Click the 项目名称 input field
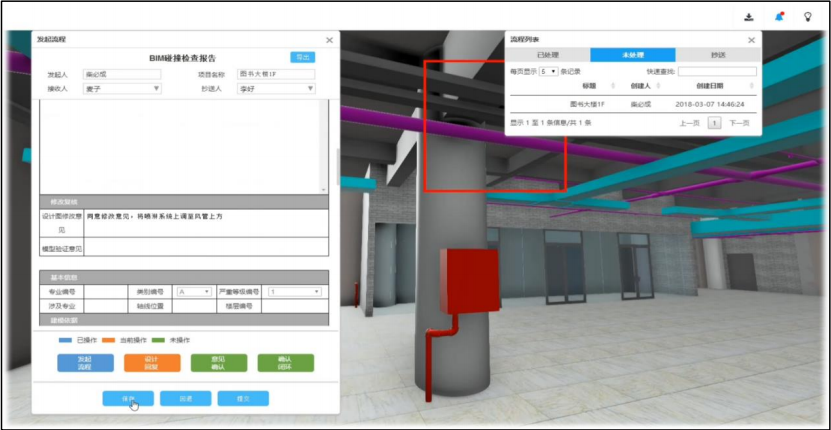 coord(276,74)
